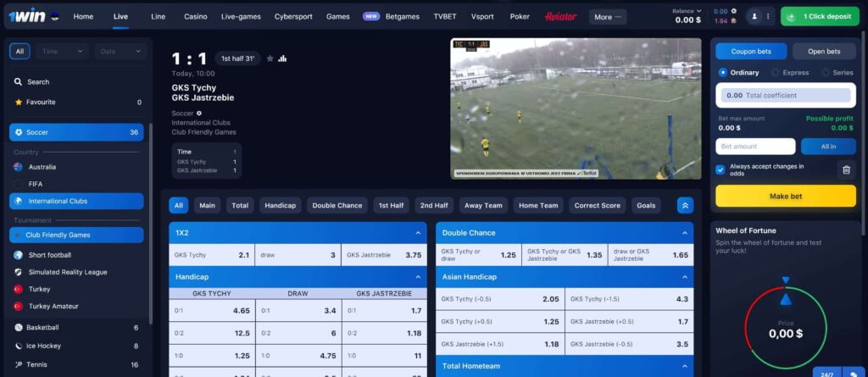Open the Cybersport navigation tab
This screenshot has width=868, height=377.
[293, 17]
